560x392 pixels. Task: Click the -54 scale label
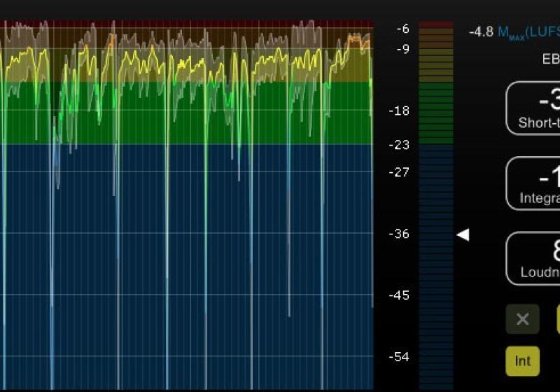(400, 357)
